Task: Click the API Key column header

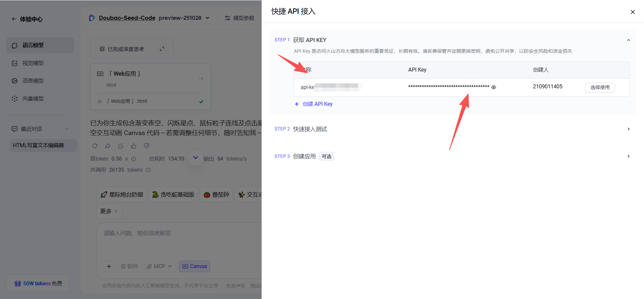Action: click(x=417, y=70)
